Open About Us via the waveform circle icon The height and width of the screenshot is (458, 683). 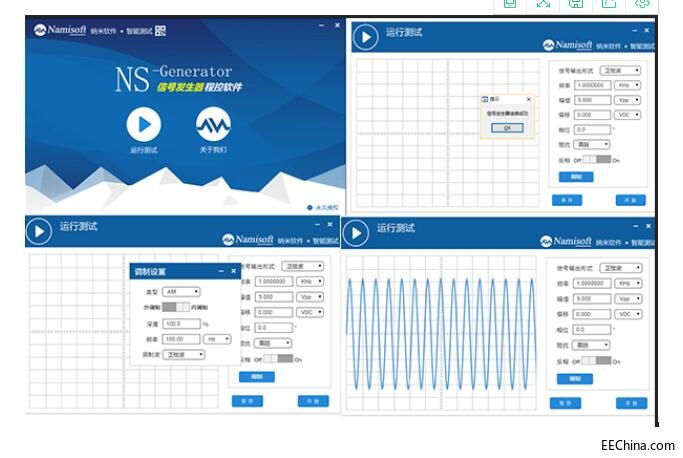coord(212,125)
